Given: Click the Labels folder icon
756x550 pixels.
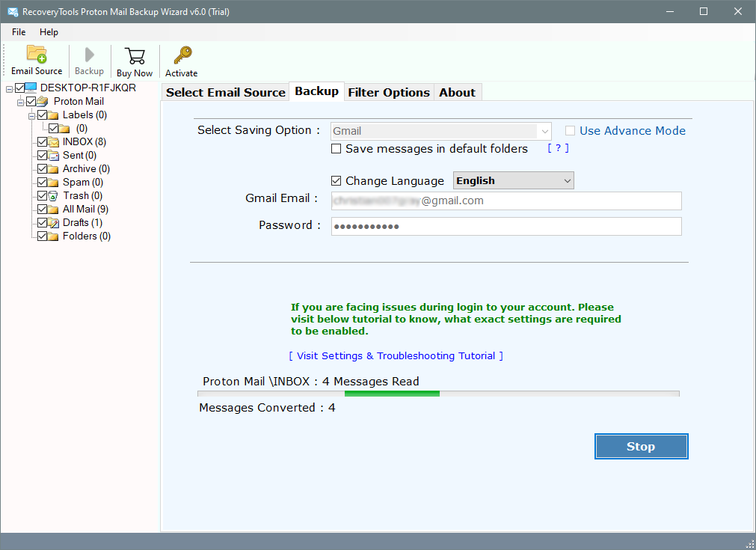Looking at the screenshot, I should click(x=53, y=114).
